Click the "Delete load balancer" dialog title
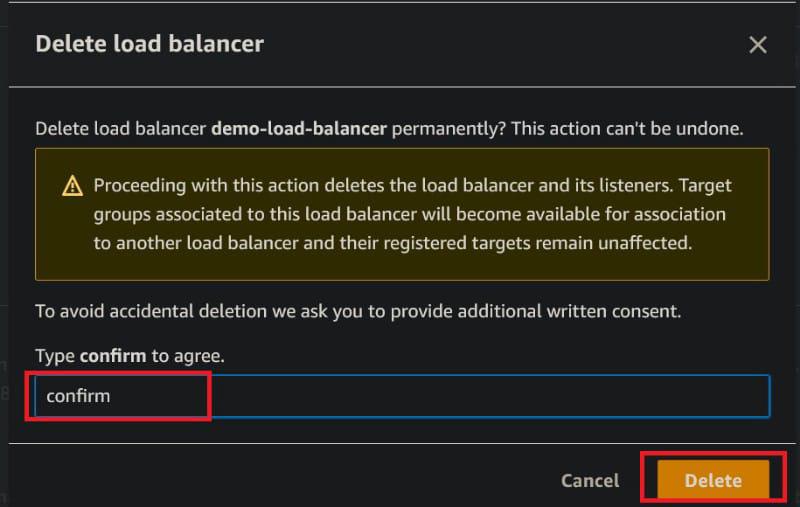 click(149, 44)
